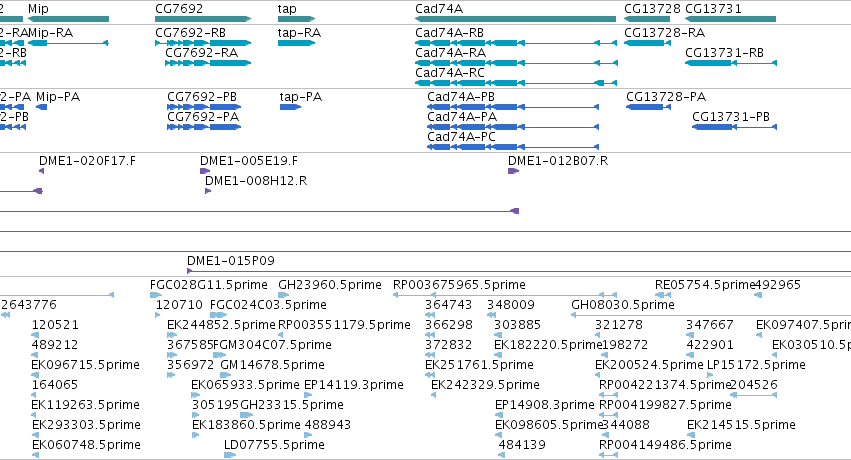Select the EK293303.5prime EST
The width and height of the screenshot is (851, 460).
point(35,435)
